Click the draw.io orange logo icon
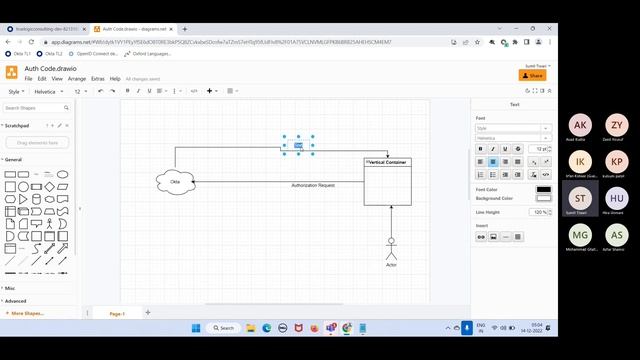This screenshot has width=640, height=360. coord(11,72)
